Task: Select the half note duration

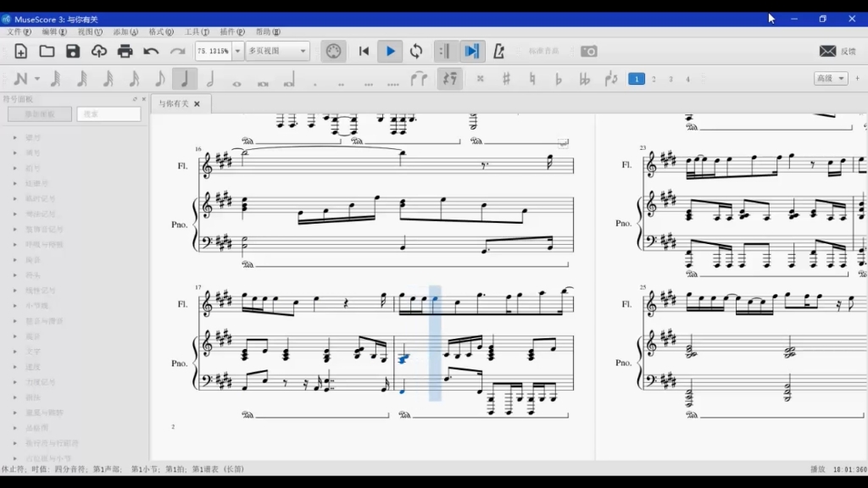Action: click(x=210, y=79)
